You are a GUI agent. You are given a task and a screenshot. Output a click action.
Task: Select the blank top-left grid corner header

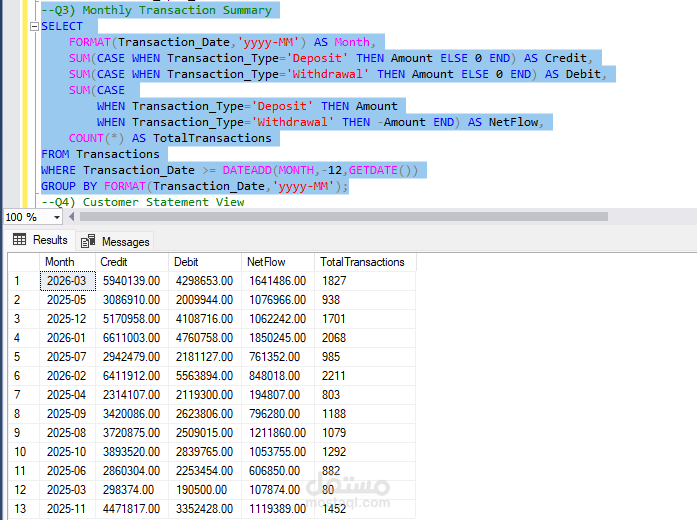tap(24, 262)
